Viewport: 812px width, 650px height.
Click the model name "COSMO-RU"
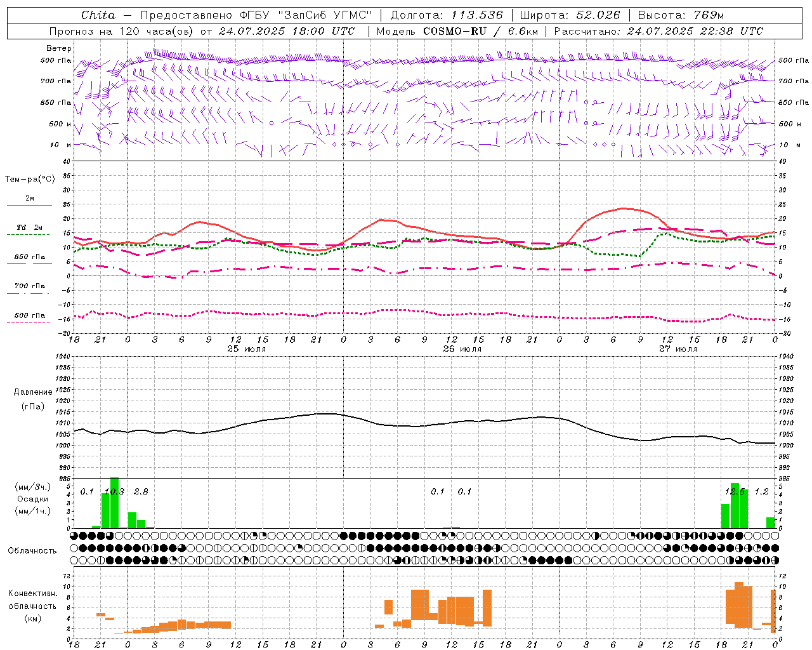[x=455, y=31]
